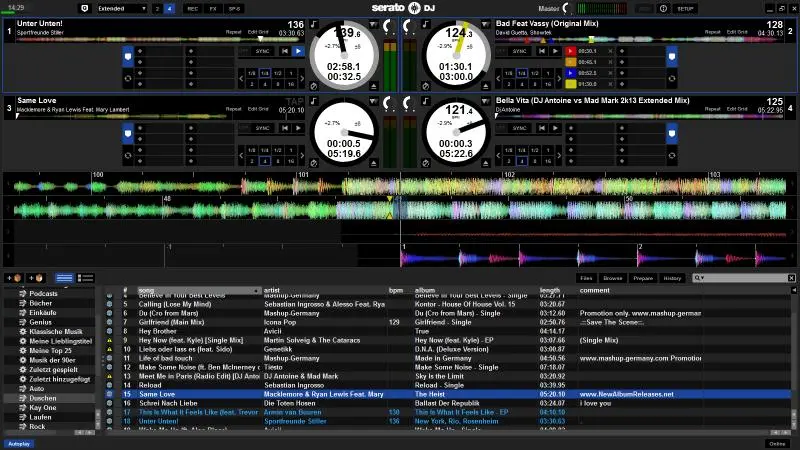
Task: Clear the search box with X icon
Action: coord(792,277)
